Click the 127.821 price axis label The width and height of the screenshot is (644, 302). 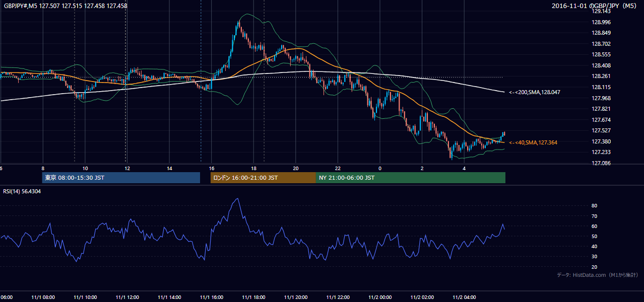point(601,109)
